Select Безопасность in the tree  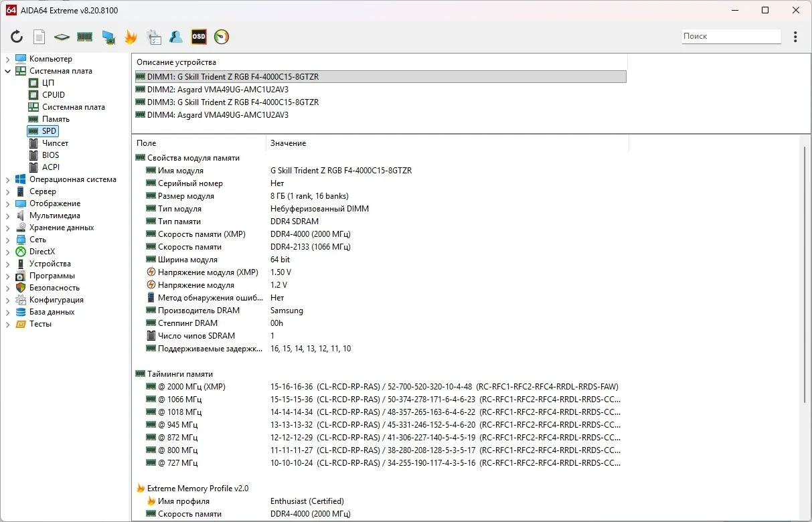54,288
